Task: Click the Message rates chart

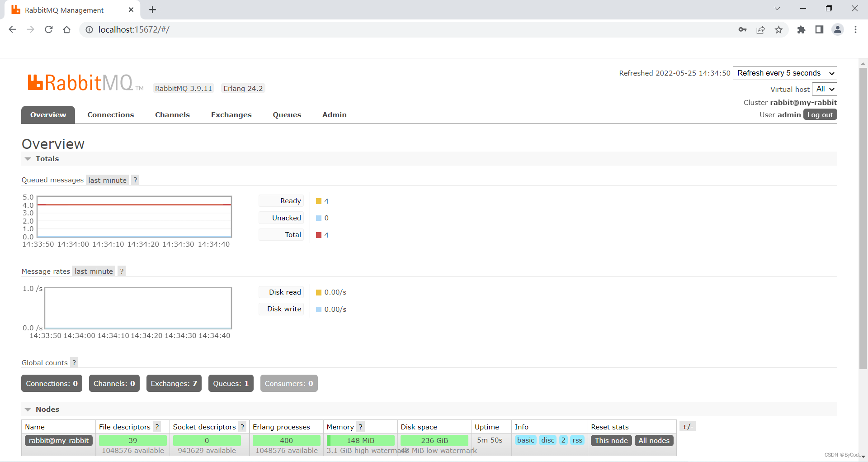Action: [x=138, y=308]
